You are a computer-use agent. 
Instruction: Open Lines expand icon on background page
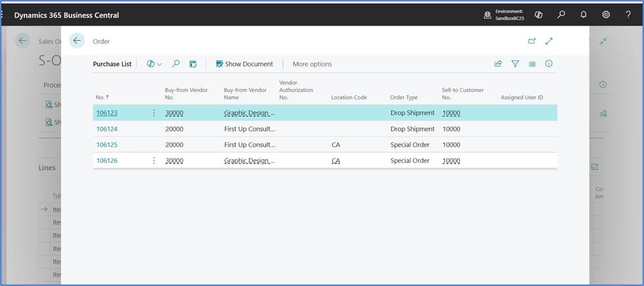tap(594, 167)
